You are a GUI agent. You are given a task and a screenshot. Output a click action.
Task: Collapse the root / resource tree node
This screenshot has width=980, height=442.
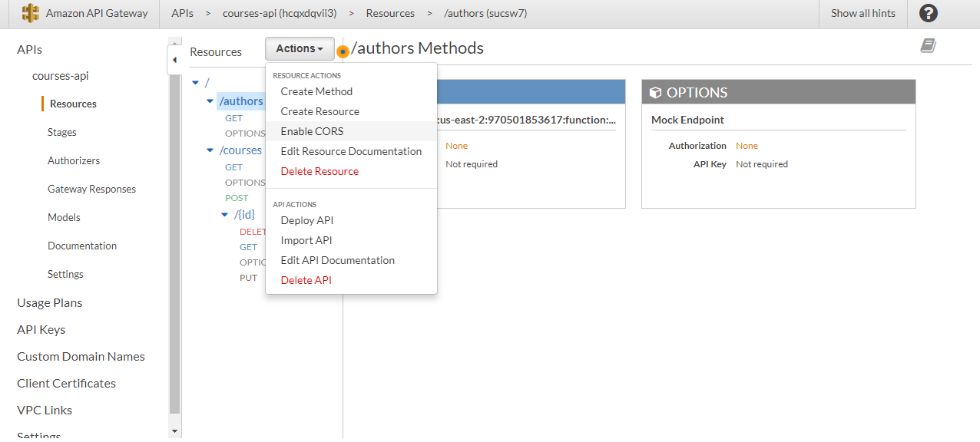(x=196, y=82)
